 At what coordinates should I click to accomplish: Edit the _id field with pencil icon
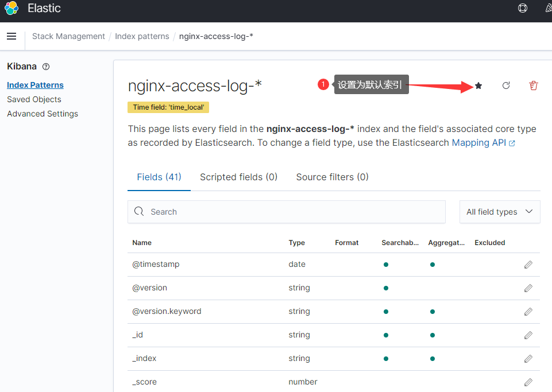tap(528, 335)
